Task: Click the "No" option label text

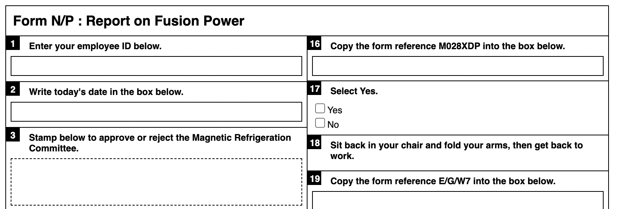Action: (x=333, y=125)
